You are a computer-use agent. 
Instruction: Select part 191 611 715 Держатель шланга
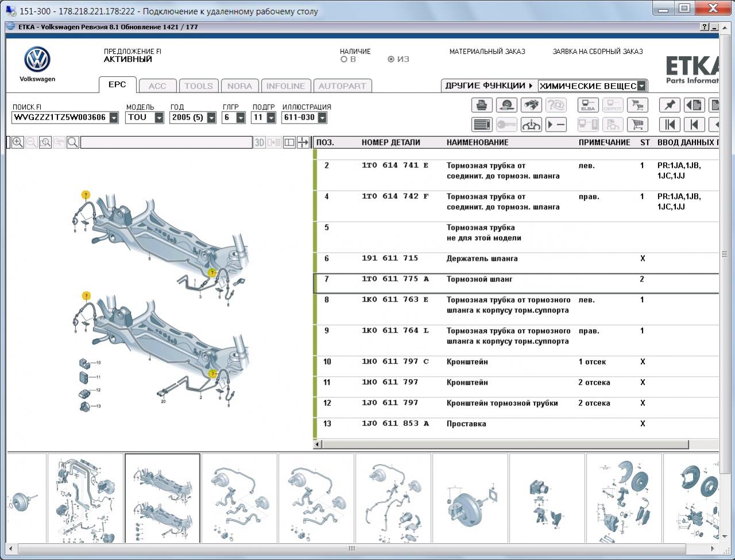(517, 263)
